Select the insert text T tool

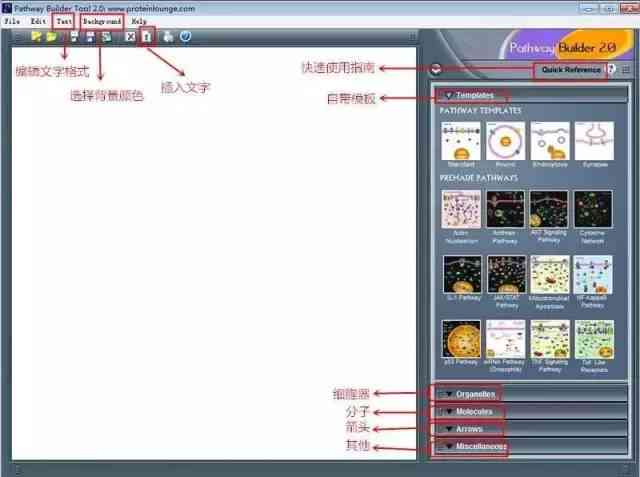click(147, 37)
